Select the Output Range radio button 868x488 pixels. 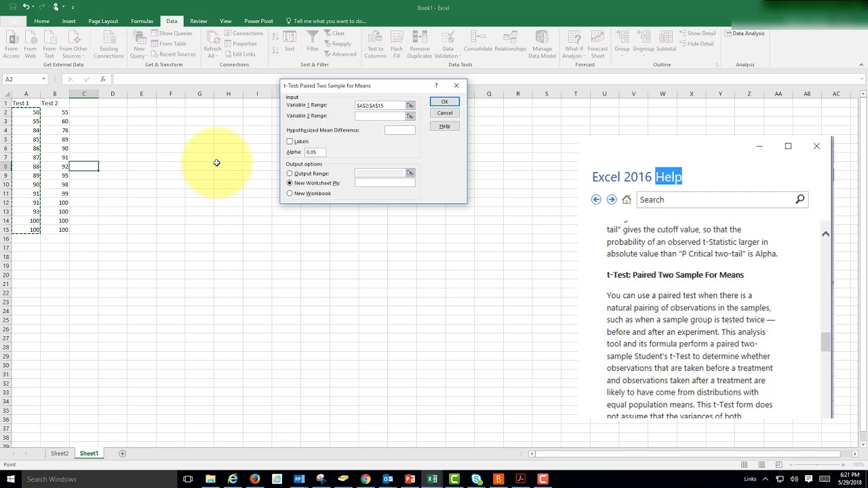pyautogui.click(x=290, y=174)
